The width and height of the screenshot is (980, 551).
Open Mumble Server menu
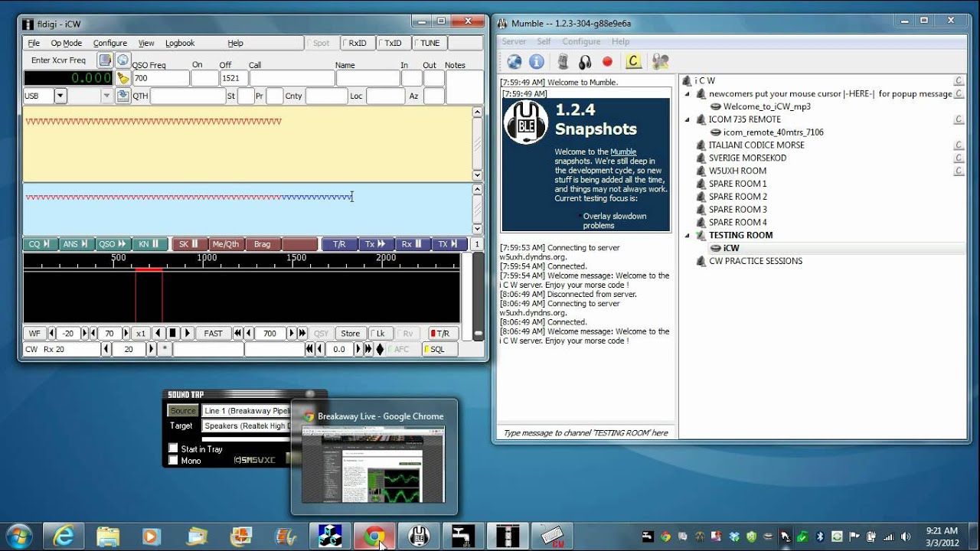point(514,41)
